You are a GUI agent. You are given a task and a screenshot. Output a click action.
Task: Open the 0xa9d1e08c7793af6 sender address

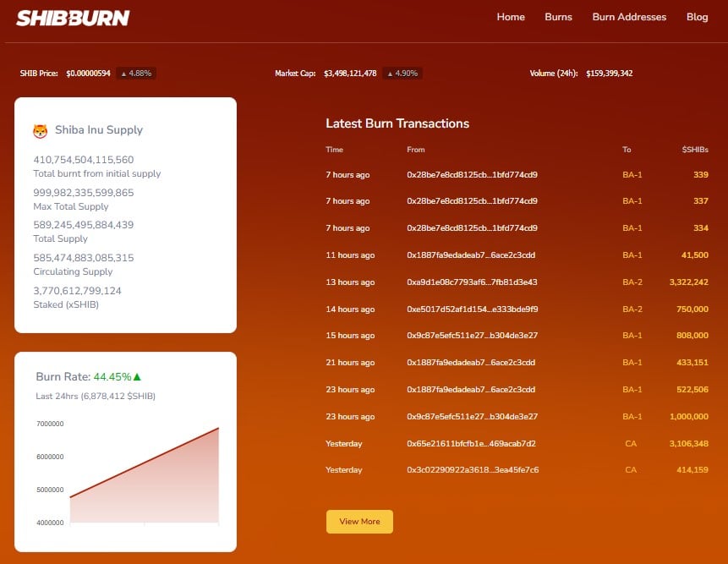point(472,282)
